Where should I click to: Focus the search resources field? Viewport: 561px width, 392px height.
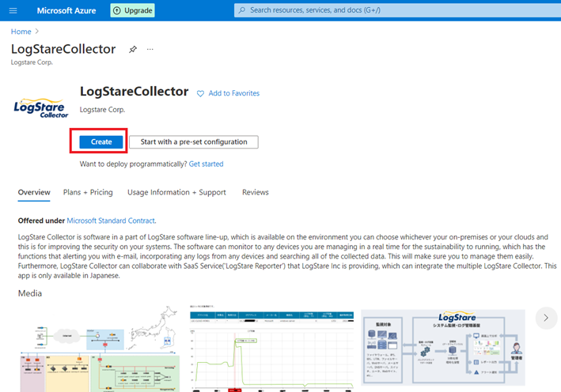[397, 10]
